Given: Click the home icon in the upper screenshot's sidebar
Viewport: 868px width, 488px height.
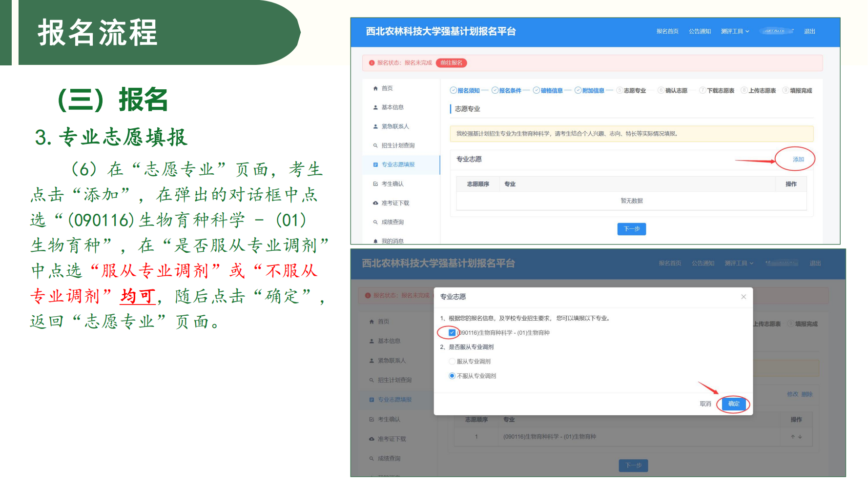Looking at the screenshot, I should [x=375, y=88].
